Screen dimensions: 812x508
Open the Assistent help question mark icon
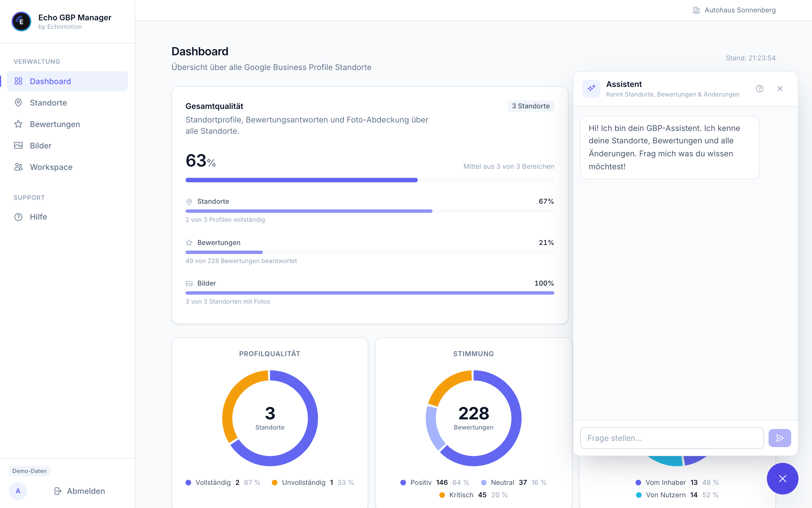click(x=760, y=89)
